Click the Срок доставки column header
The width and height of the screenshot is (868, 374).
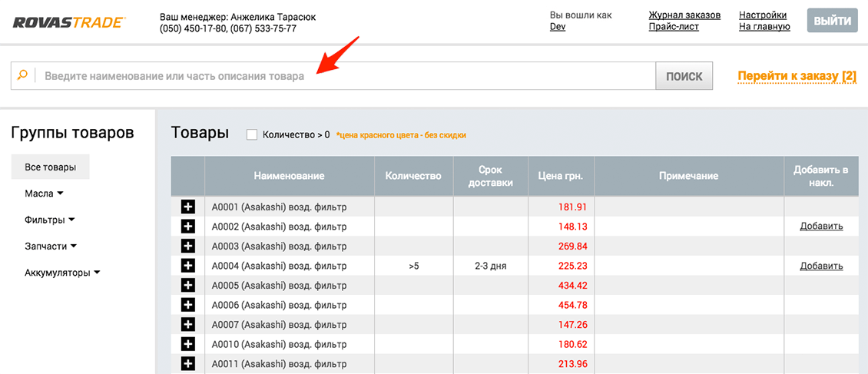click(x=491, y=176)
